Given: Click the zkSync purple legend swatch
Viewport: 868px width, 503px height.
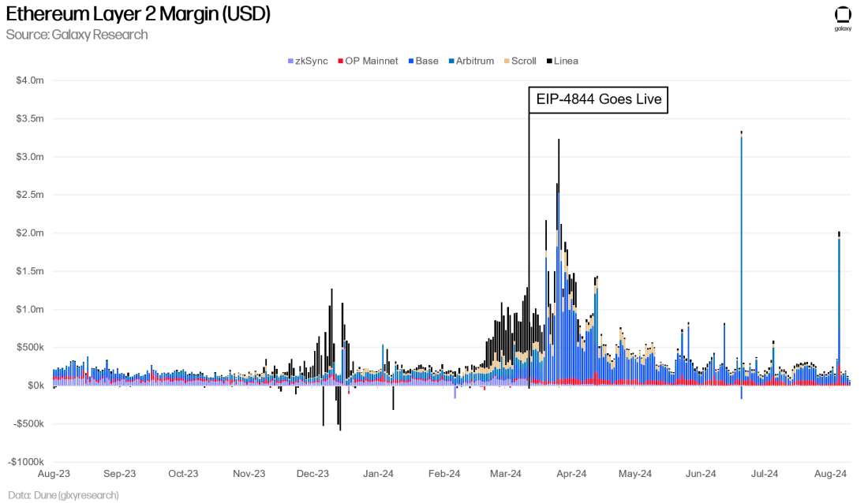Looking at the screenshot, I should coord(290,61).
